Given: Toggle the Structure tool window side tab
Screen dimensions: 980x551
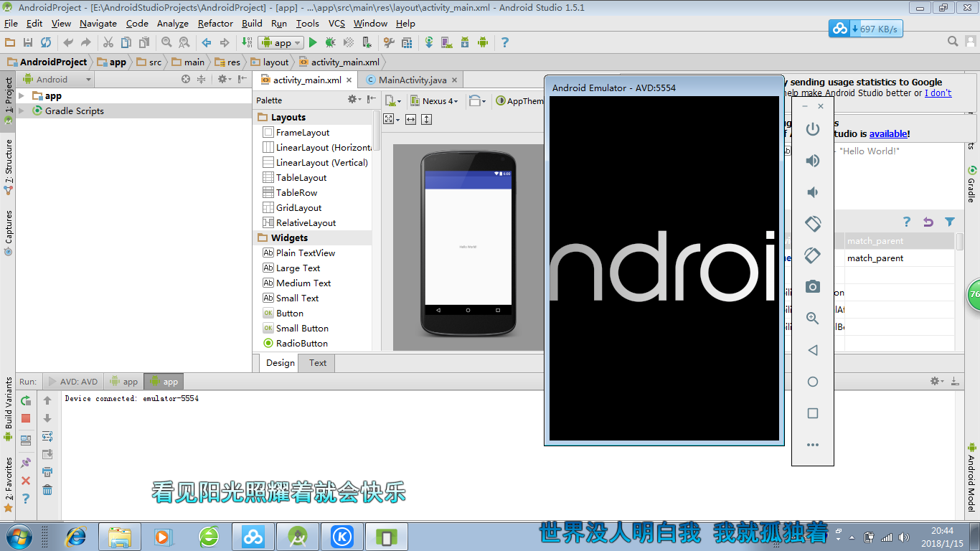Looking at the screenshot, I should 8,167.
